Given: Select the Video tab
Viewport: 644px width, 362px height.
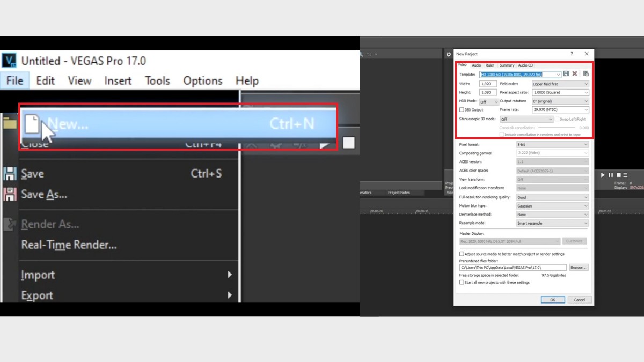Looking at the screenshot, I should click(462, 65).
